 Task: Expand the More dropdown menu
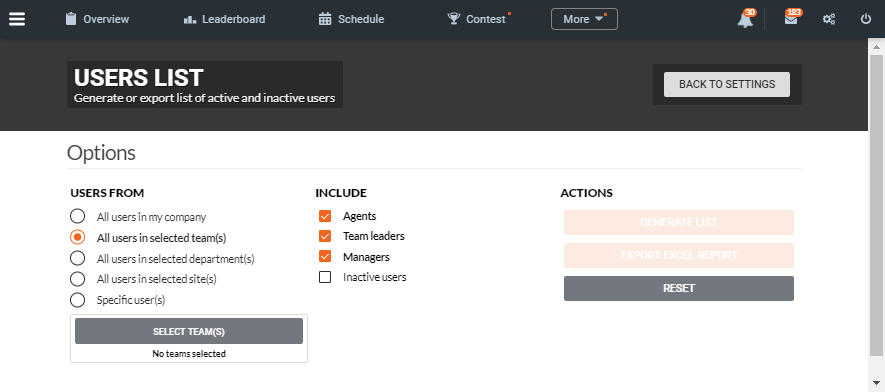pyautogui.click(x=584, y=19)
